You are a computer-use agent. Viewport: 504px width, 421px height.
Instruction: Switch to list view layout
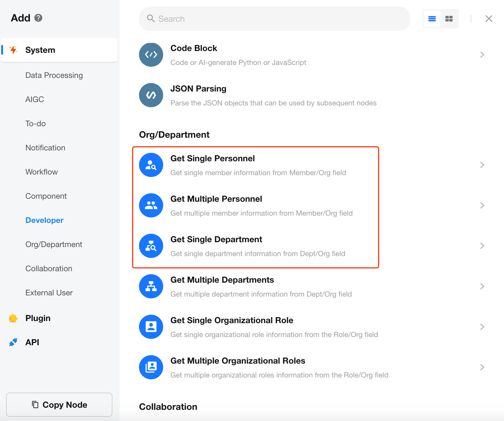click(432, 19)
